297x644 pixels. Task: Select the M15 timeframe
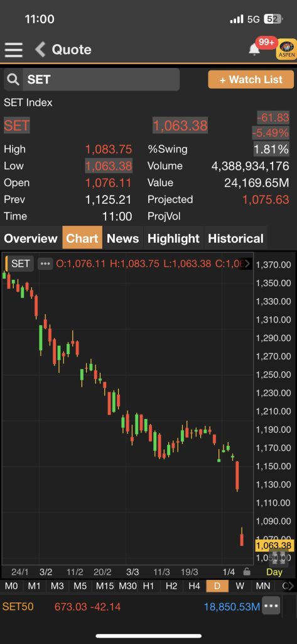click(105, 586)
